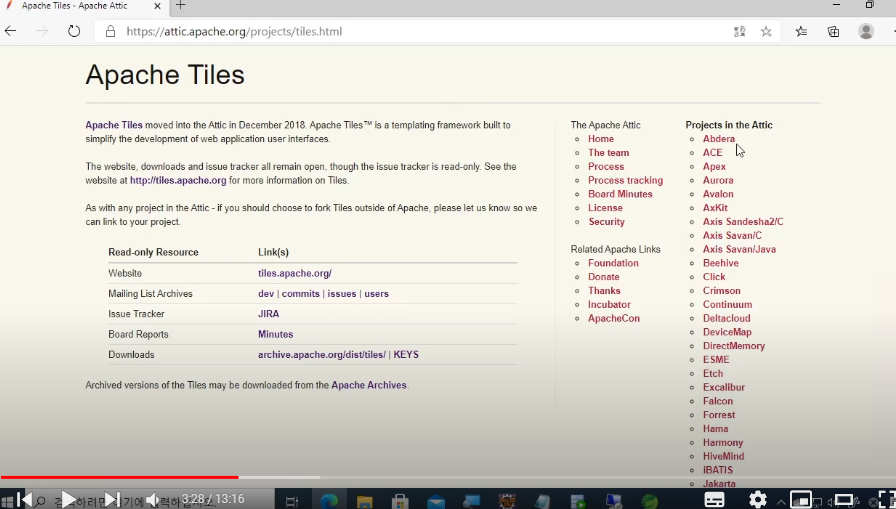Open the commits mailing list archive

click(x=301, y=294)
